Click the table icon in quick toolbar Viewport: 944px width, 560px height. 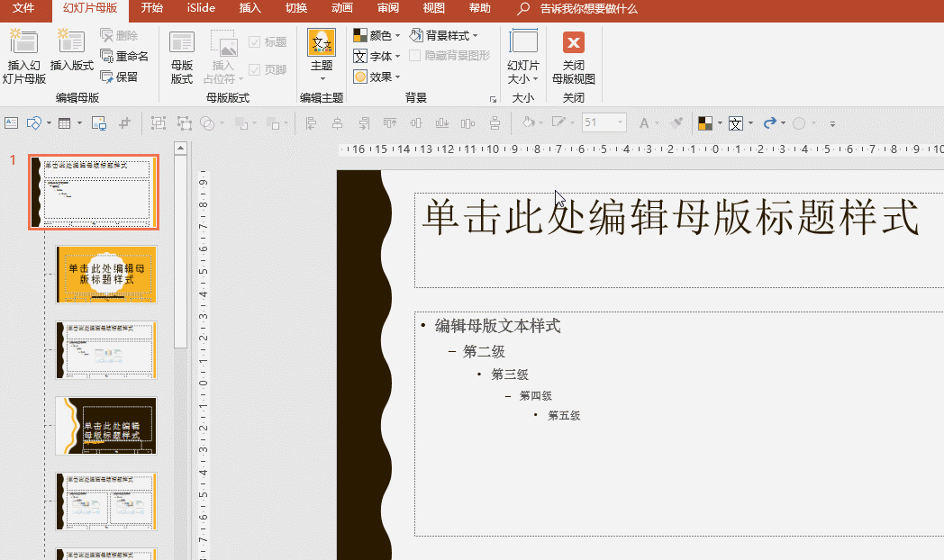click(x=65, y=123)
